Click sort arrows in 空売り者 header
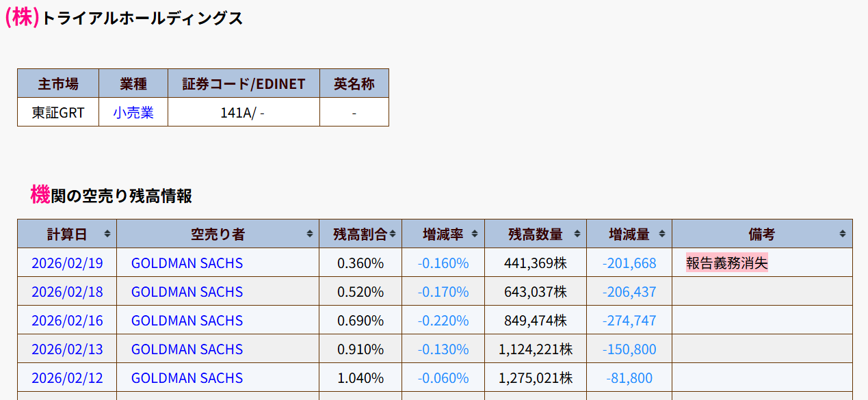The width and height of the screenshot is (868, 400). (309, 234)
